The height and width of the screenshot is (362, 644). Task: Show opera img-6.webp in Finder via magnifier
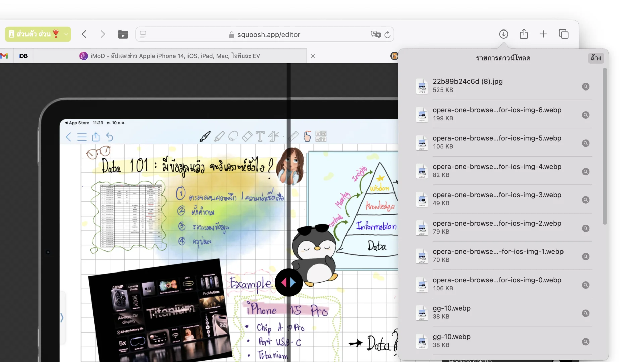[586, 115]
